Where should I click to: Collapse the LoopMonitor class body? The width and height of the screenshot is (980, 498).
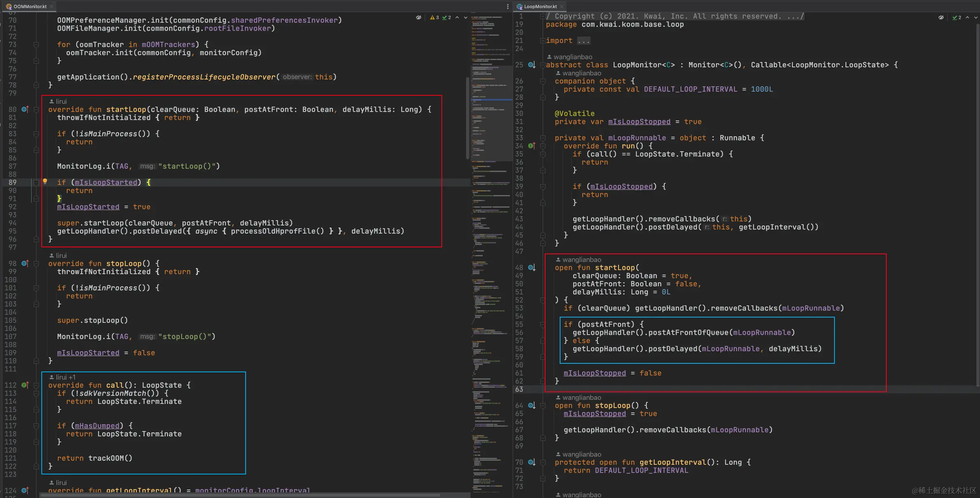tap(542, 65)
